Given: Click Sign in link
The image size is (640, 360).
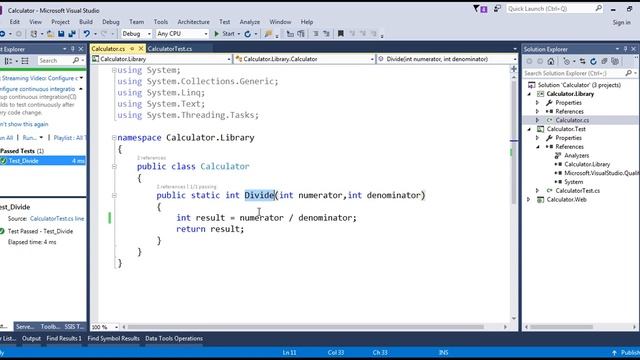Looking at the screenshot, I should pyautogui.click(x=621, y=22).
